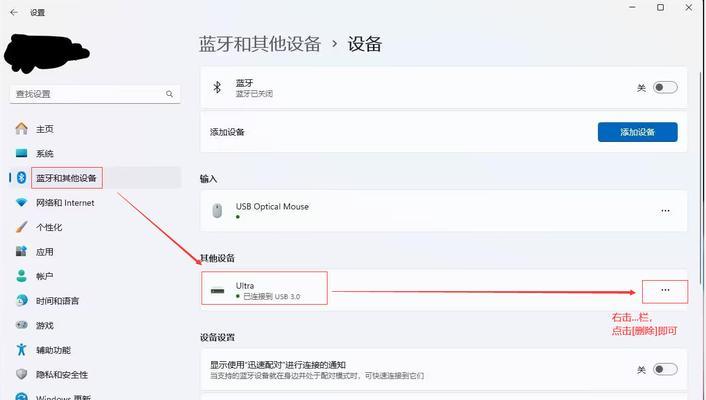The height and width of the screenshot is (400, 706).
Task: Click the 已连接到 USB 3.0 status text
Action: tap(272, 296)
